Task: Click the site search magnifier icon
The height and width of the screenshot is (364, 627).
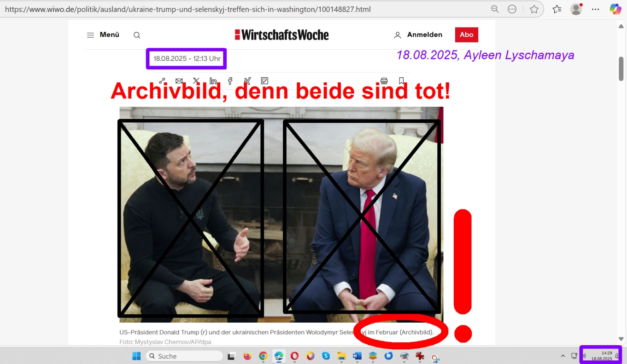Action: tap(137, 35)
